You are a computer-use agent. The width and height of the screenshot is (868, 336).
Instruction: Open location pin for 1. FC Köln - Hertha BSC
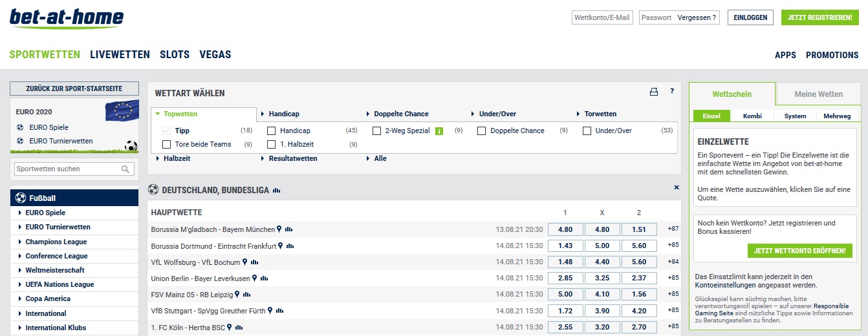coord(230,328)
